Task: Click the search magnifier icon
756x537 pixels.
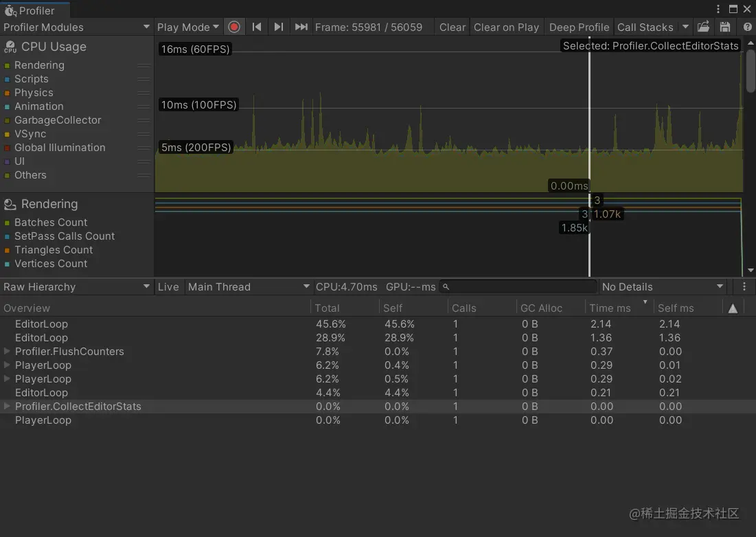Action: (x=446, y=287)
